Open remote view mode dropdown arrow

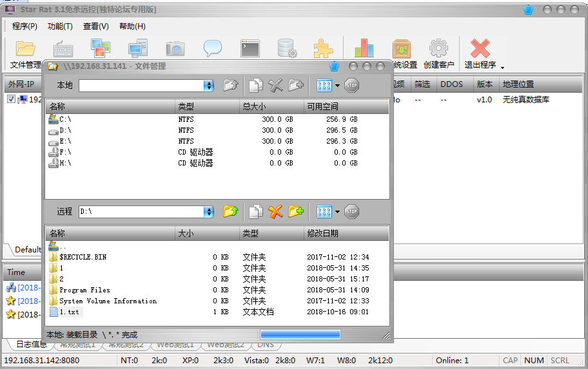click(x=337, y=212)
